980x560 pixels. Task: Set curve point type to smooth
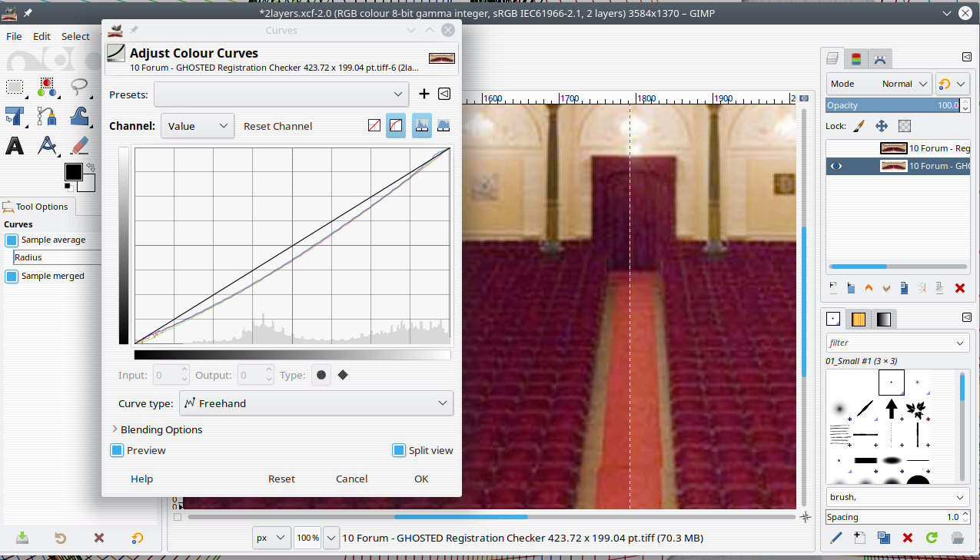pos(321,375)
